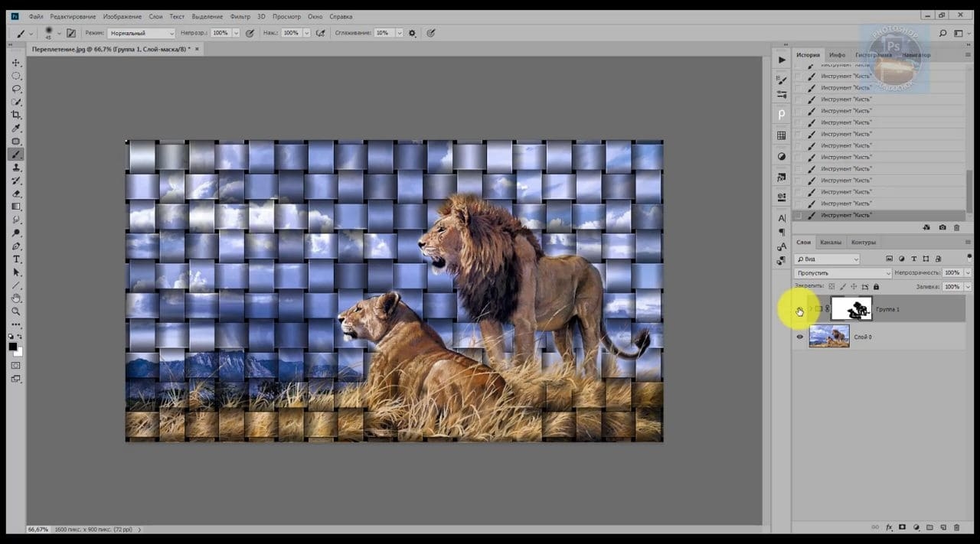Select the Gradient tool

tap(16, 207)
